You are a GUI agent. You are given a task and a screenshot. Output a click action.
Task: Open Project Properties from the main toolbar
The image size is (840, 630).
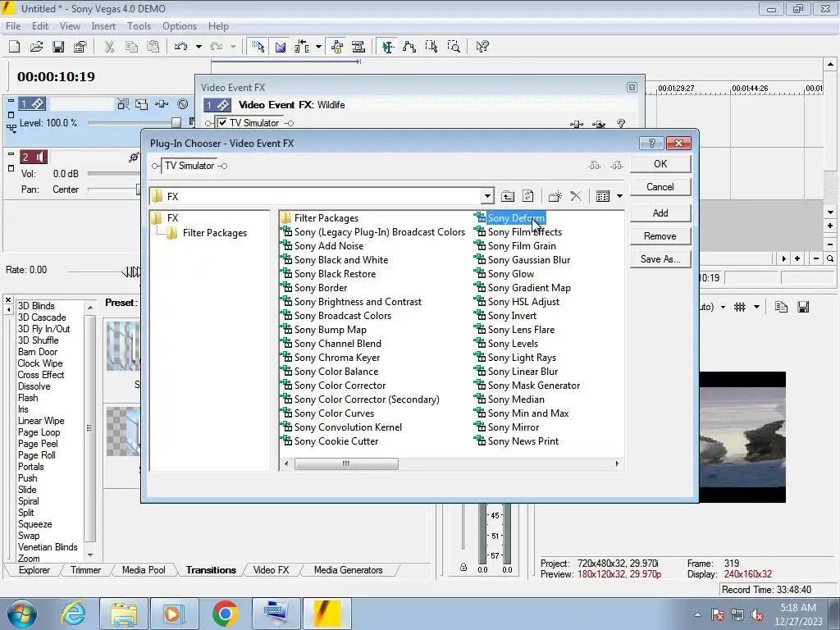80,47
